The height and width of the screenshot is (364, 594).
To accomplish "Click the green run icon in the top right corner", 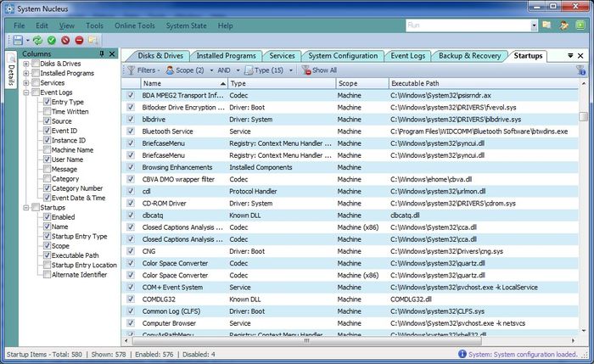I will point(580,25).
